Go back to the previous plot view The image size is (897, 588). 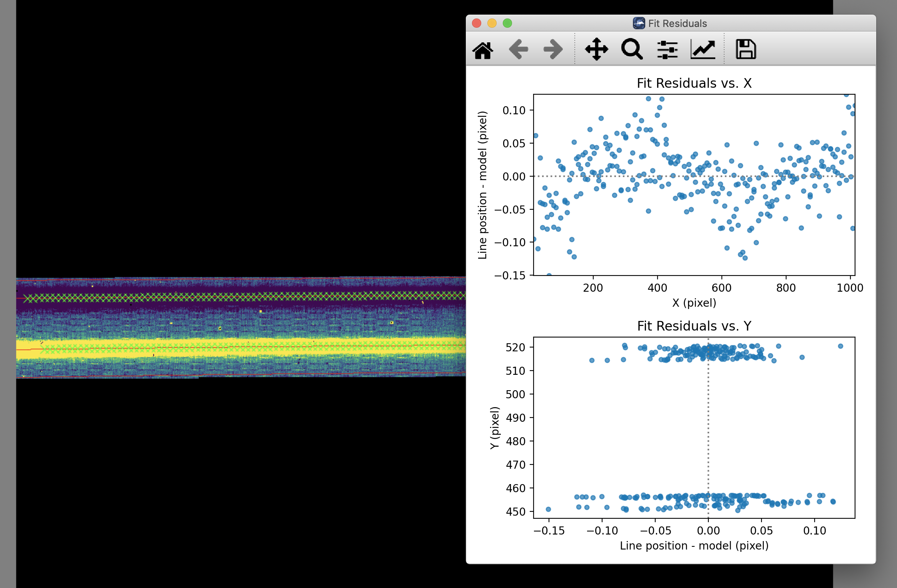coord(519,49)
